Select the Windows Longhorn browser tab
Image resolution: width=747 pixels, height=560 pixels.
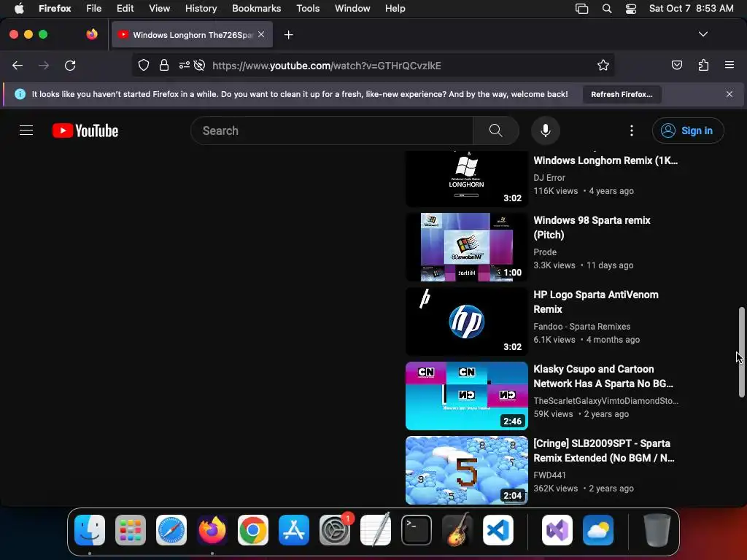[x=192, y=34]
